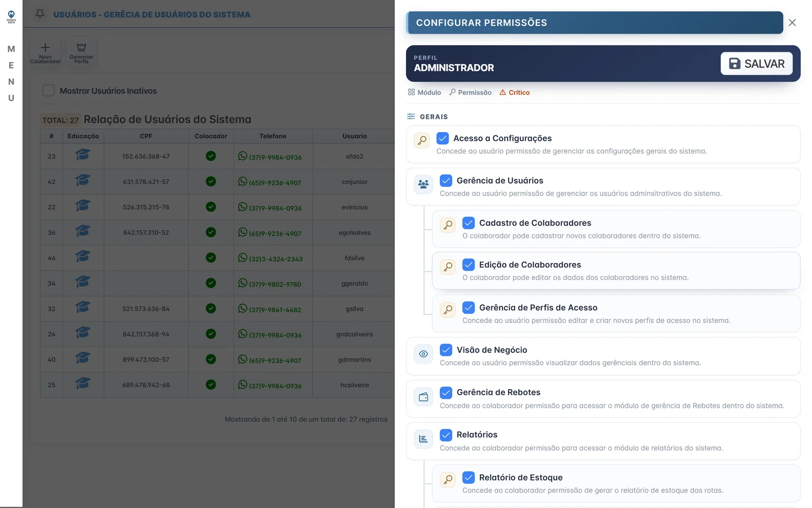Click the Módulo legend grid icon

(411, 92)
